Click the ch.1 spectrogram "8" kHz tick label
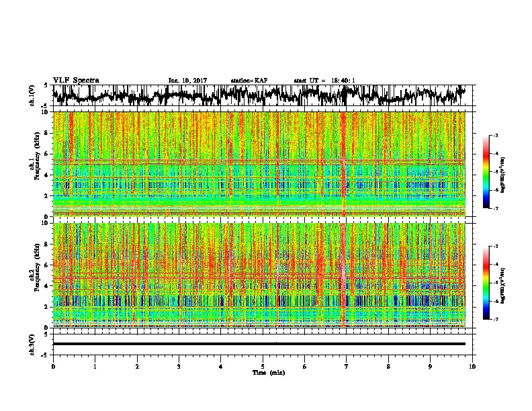Screen dimensions: 532x411 tap(47, 133)
